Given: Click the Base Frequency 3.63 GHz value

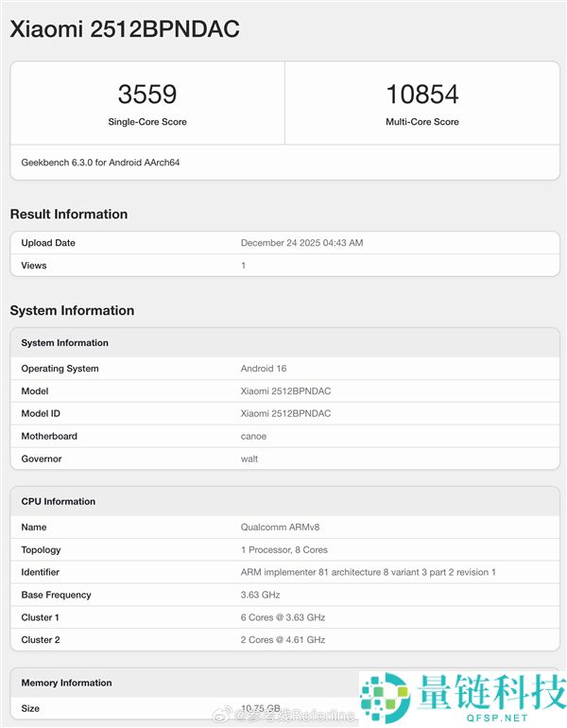Looking at the screenshot, I should tap(260, 595).
